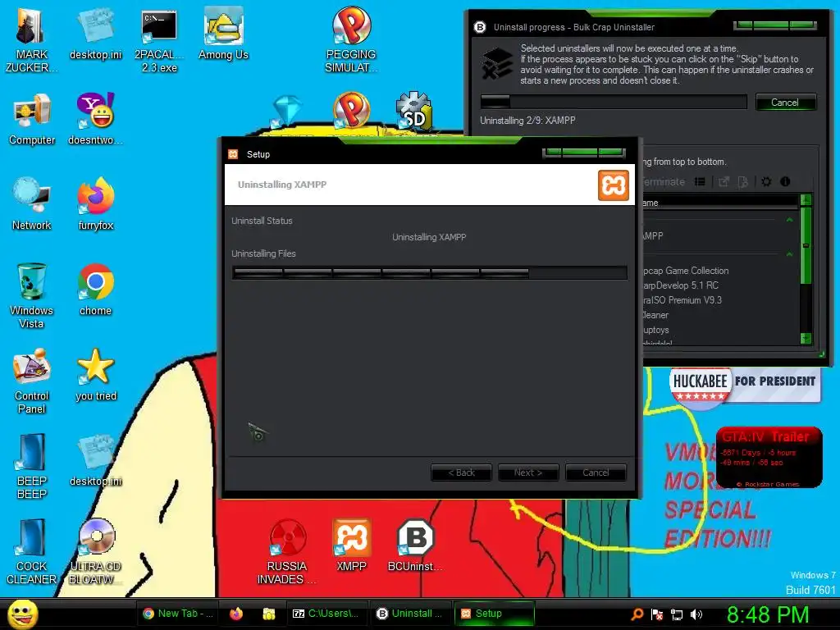Open the COCK CLEANER desktop shortcut
This screenshot has width=840, height=630.
pos(31,552)
